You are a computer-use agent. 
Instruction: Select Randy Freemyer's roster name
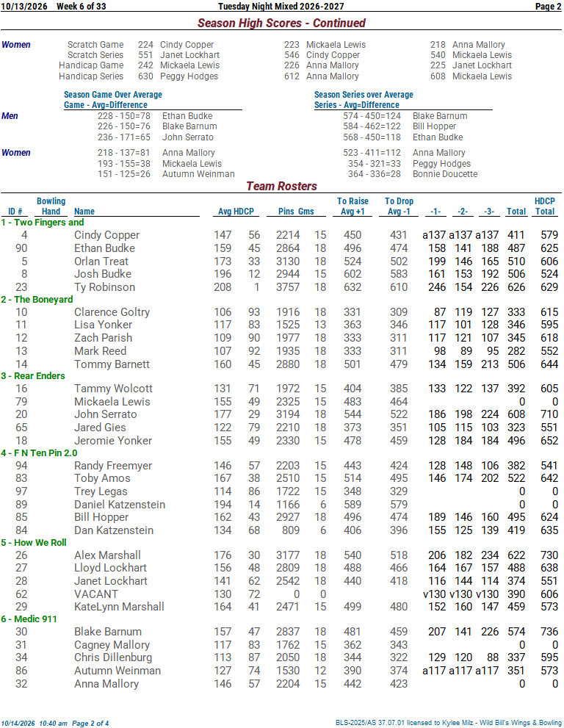point(113,466)
